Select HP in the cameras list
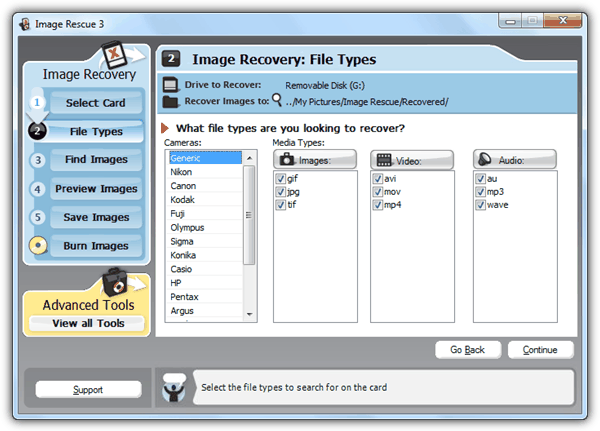600x431 pixels. click(205, 283)
